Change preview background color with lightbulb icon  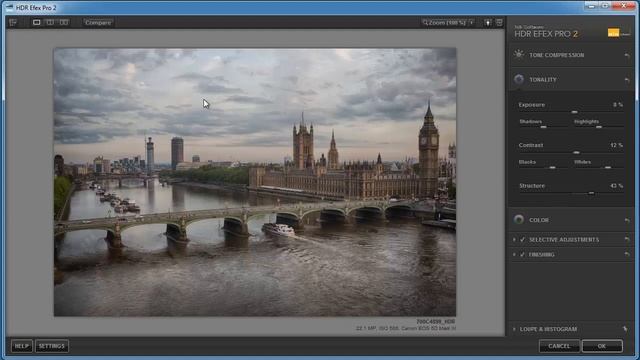point(488,23)
